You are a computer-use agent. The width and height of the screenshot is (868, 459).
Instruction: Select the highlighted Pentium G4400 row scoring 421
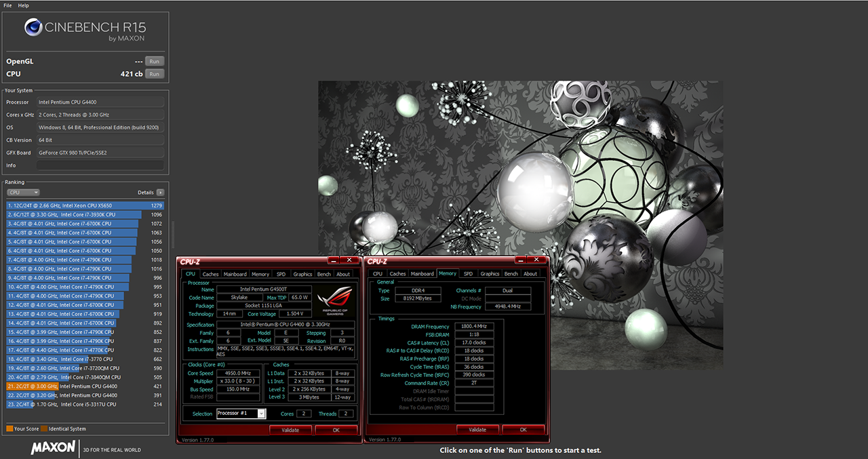pyautogui.click(x=85, y=386)
